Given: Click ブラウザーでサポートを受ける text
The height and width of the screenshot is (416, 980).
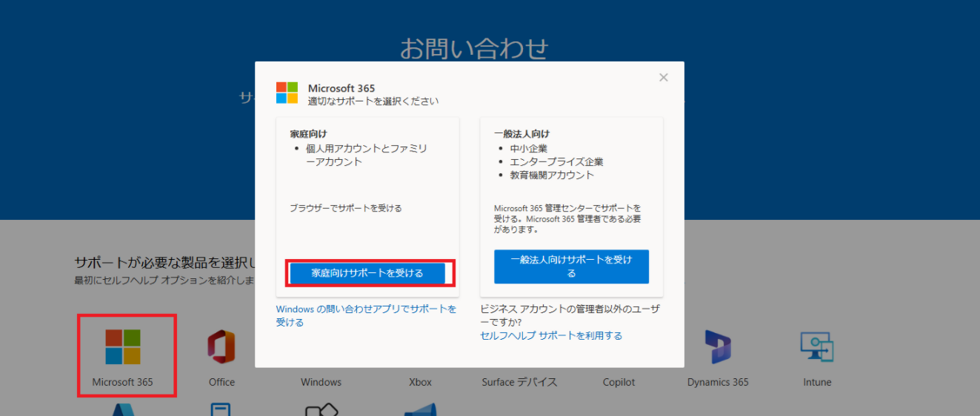Looking at the screenshot, I should (346, 208).
